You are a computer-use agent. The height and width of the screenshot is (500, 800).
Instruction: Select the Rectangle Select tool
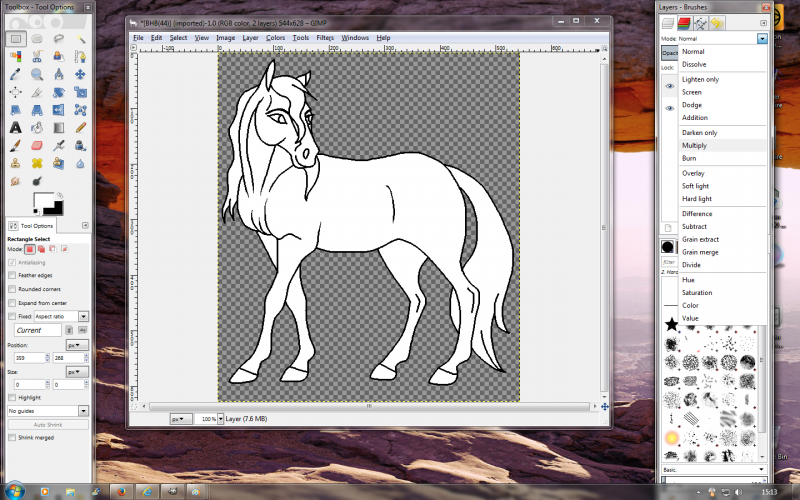tap(16, 39)
